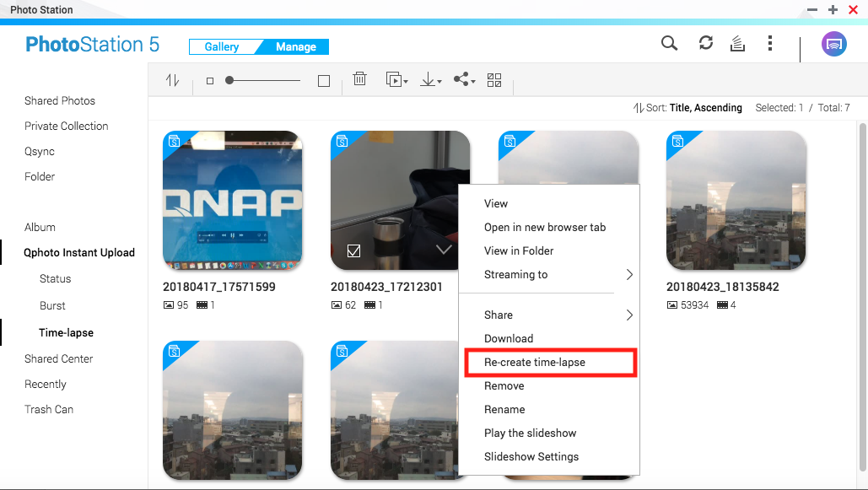
Task: Switch to the Manage tab
Action: click(x=296, y=47)
